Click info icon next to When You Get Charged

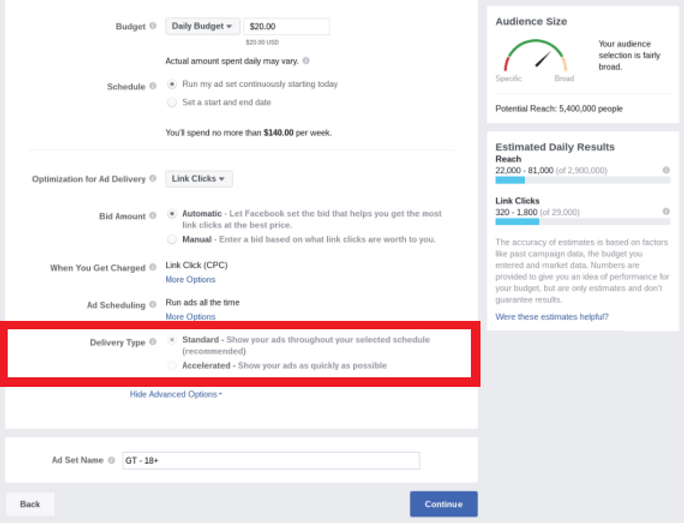click(x=153, y=267)
